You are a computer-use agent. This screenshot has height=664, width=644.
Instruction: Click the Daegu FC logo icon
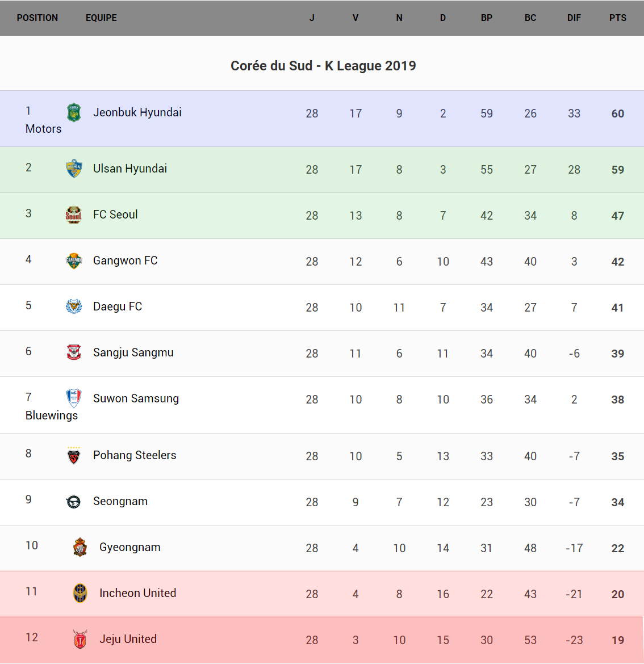[x=74, y=306]
